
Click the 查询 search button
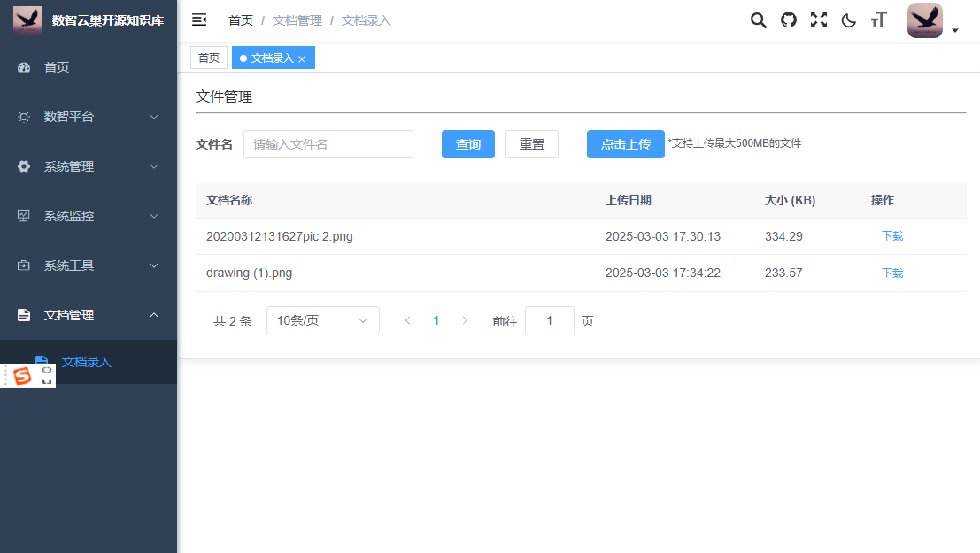[467, 144]
